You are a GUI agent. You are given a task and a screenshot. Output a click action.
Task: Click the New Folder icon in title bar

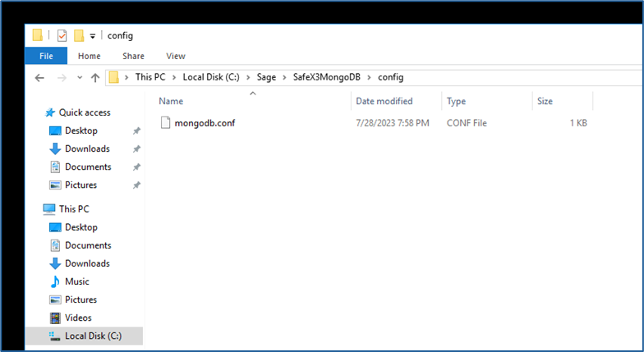point(79,35)
